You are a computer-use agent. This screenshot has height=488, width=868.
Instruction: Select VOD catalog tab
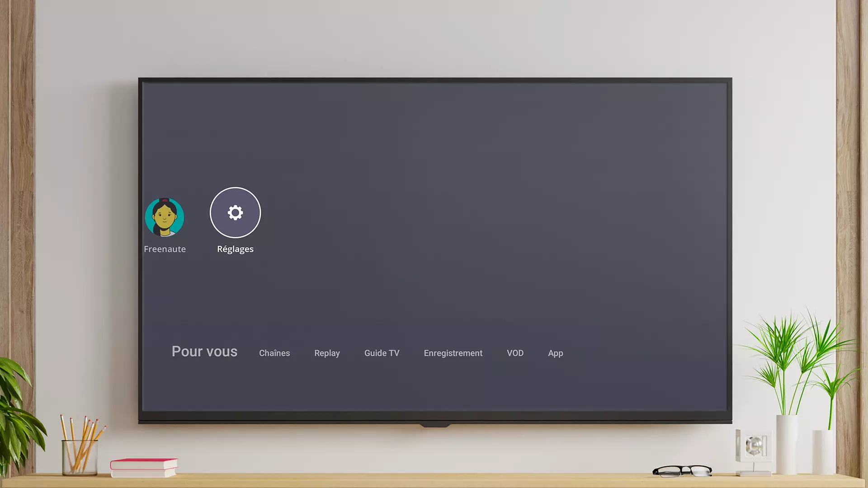[x=515, y=353]
